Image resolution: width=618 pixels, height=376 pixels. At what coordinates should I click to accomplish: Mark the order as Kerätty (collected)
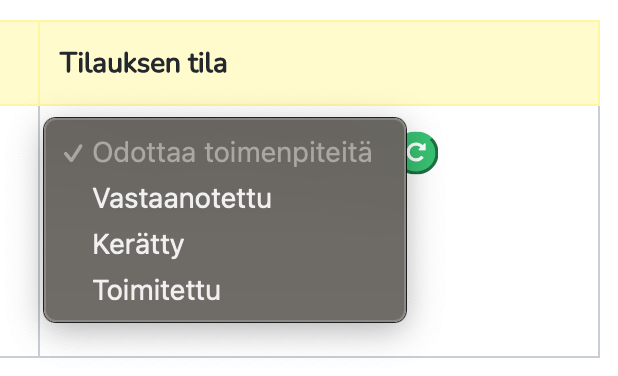(x=225, y=244)
